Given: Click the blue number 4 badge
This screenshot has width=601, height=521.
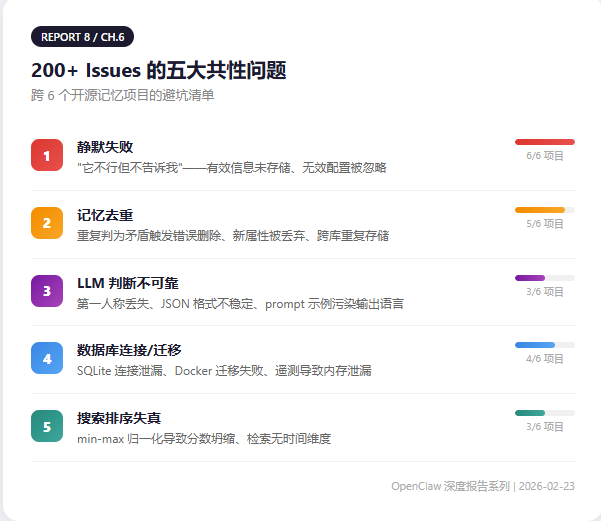Looking at the screenshot, I should tap(47, 358).
